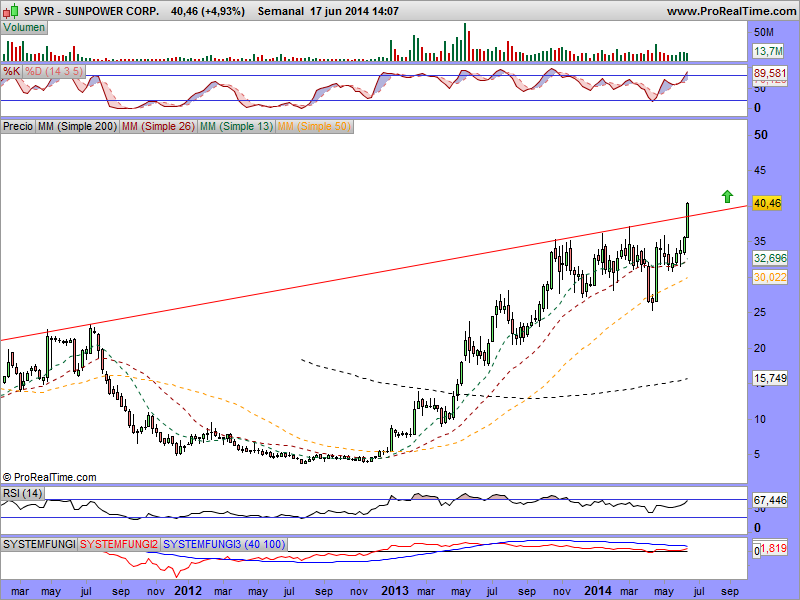800x600 pixels.
Task: Click the green up arrow marker
Action: coord(727,196)
